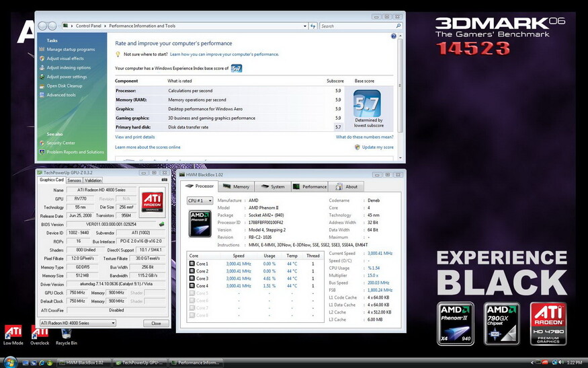The image size is (588, 368).
Task: Switch to TechPowerUp GPU-Z taskbar button
Action: point(140,363)
